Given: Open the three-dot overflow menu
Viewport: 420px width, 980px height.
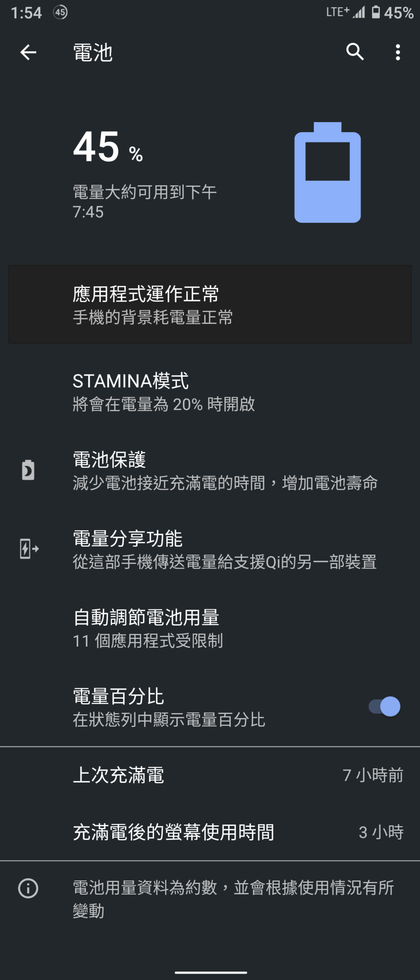Looking at the screenshot, I should tap(398, 52).
